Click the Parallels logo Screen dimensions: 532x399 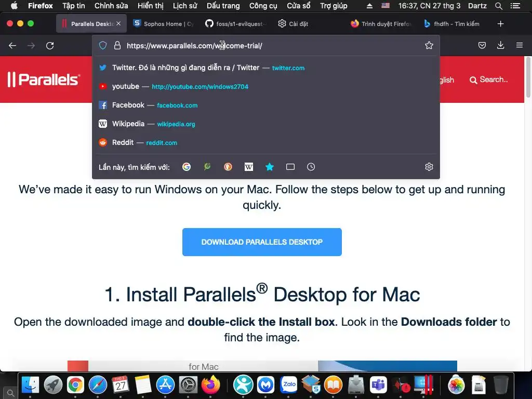tap(44, 79)
